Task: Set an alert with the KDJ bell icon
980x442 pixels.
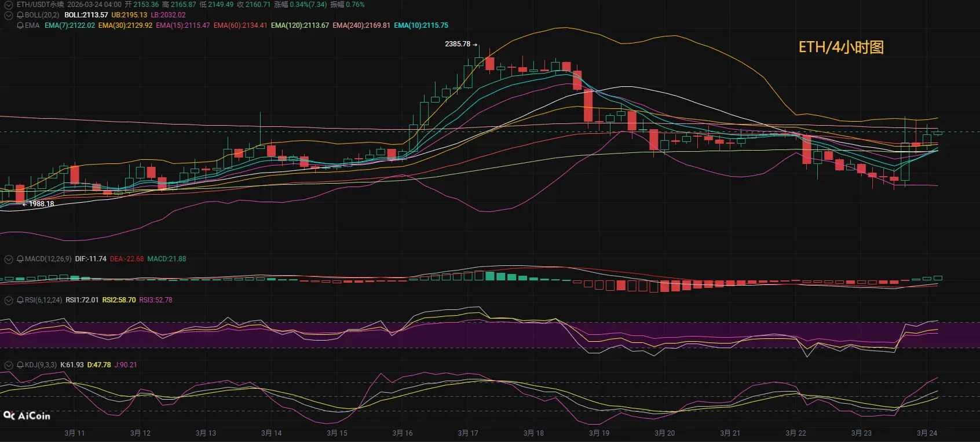Action: 20,365
